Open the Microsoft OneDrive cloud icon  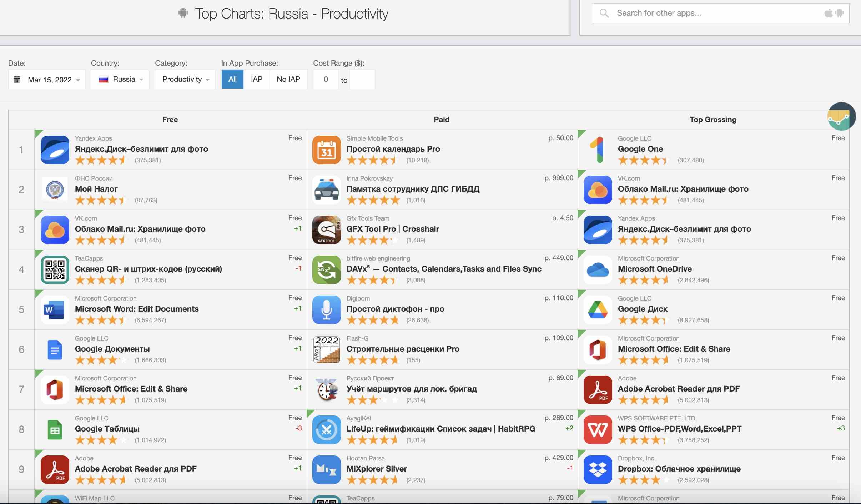click(x=598, y=269)
